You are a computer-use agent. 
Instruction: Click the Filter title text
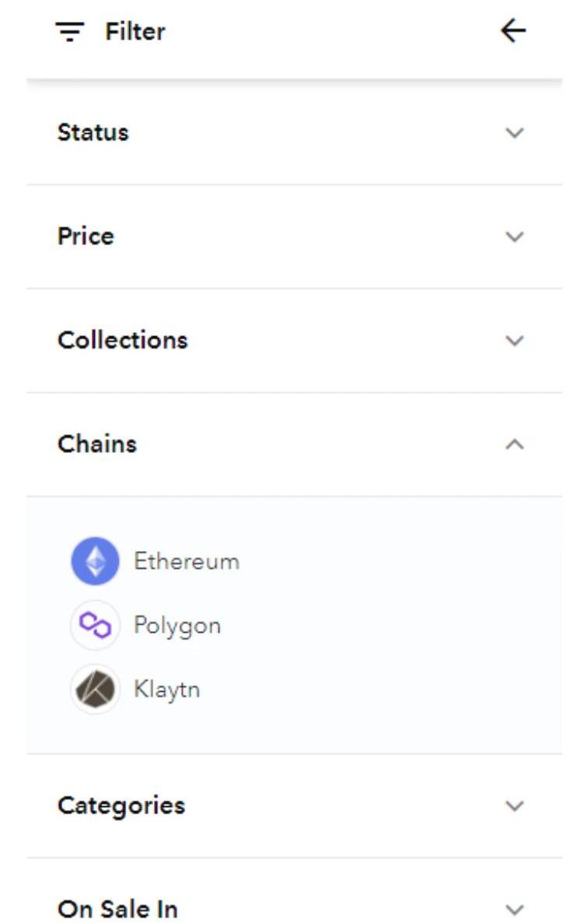[135, 32]
